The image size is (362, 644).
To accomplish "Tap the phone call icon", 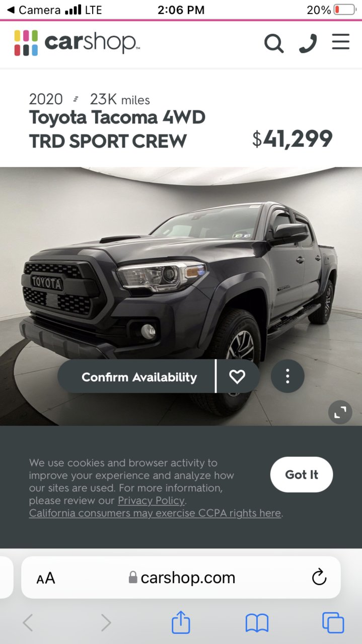I will (x=308, y=43).
